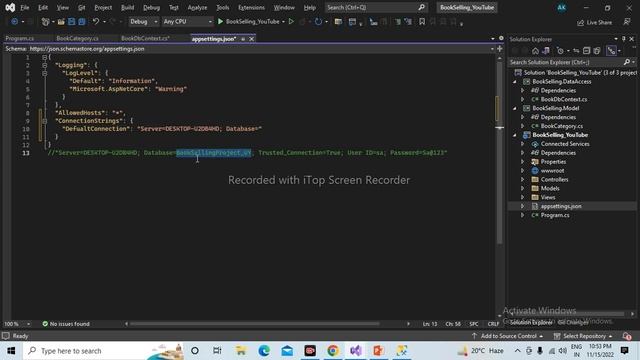Click Pending Changes Filter clock icon
Screen dimensions: 640x360
pos(560,51)
